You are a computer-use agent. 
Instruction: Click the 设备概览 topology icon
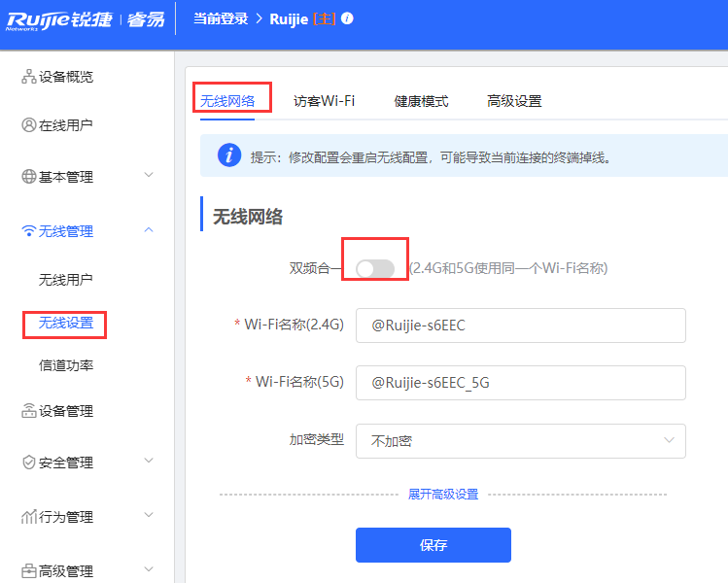[28, 77]
